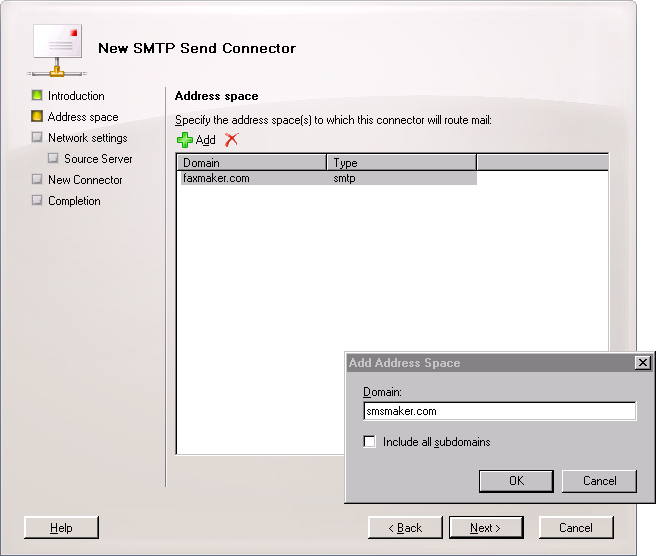Image resolution: width=656 pixels, height=556 pixels.
Task: Click the Network settings step indicator icon
Action: (38, 138)
